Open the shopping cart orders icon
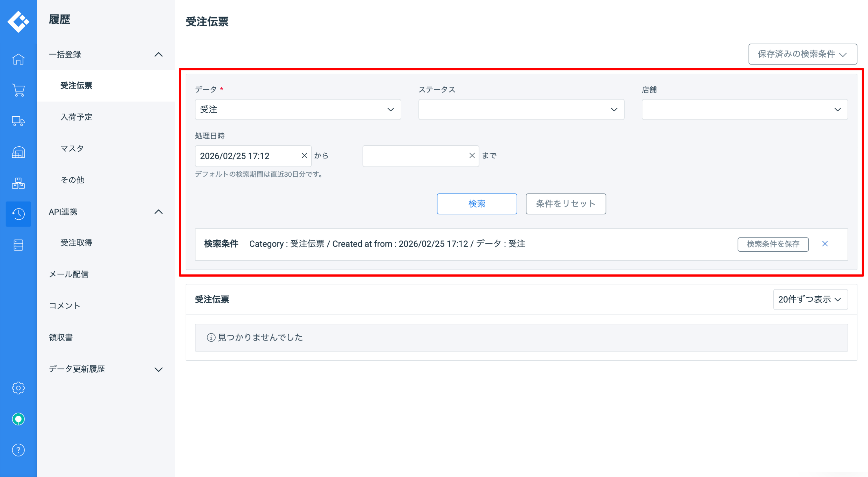Screen dimensions: 868x477 pos(18,90)
